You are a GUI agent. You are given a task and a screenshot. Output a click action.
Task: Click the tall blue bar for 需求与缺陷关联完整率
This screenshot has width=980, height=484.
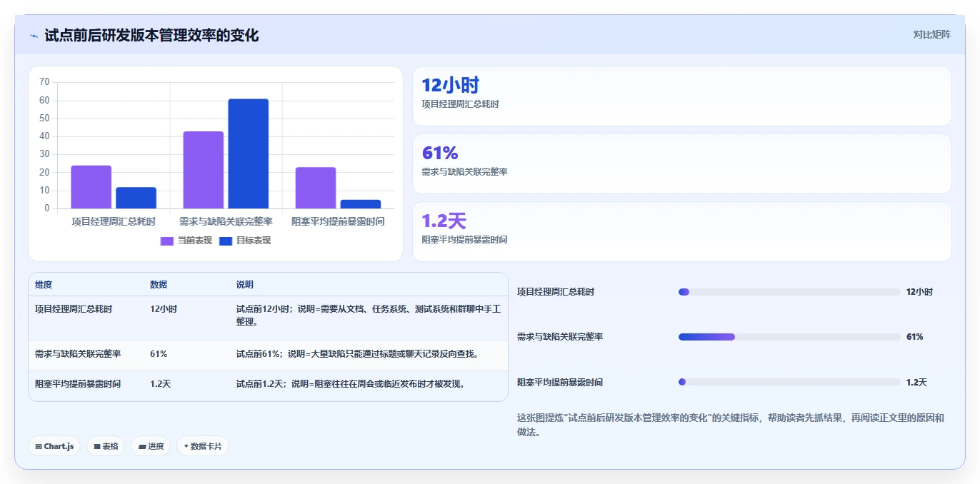coord(249,153)
